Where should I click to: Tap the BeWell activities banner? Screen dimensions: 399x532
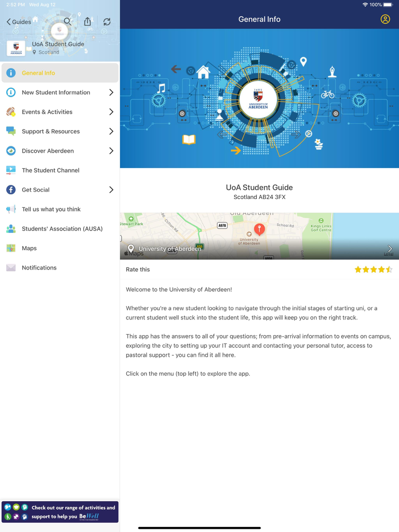(60, 512)
